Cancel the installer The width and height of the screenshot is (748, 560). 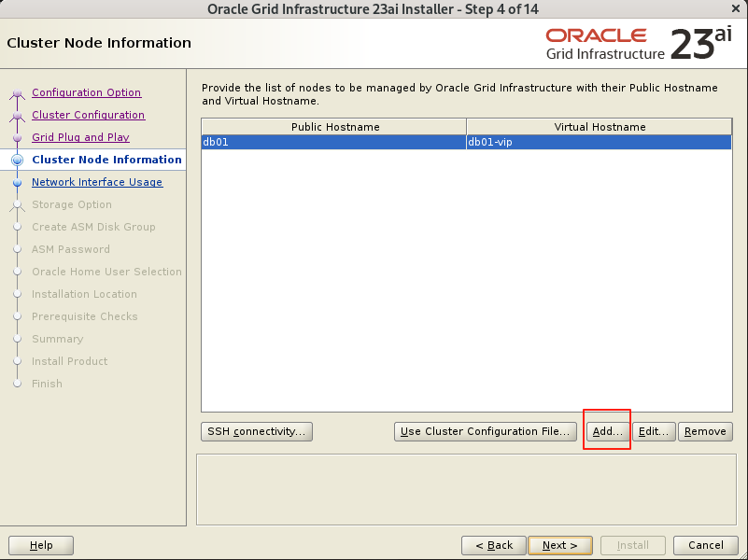(706, 545)
